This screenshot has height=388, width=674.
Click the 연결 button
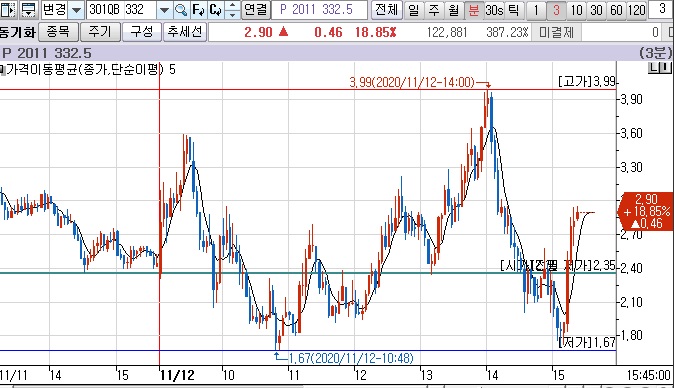point(255,9)
